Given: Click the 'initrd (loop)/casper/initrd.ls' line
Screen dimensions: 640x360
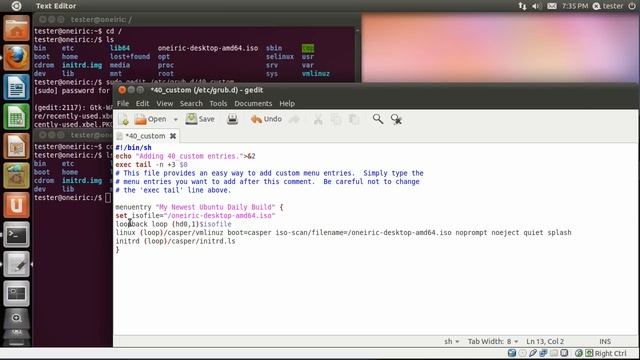Looking at the screenshot, I should tap(175, 241).
